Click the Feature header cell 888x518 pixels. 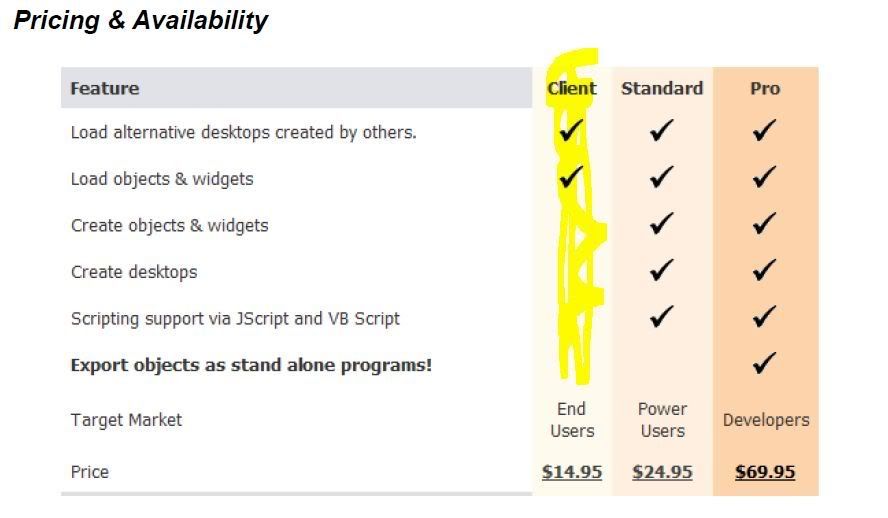[x=296, y=88]
